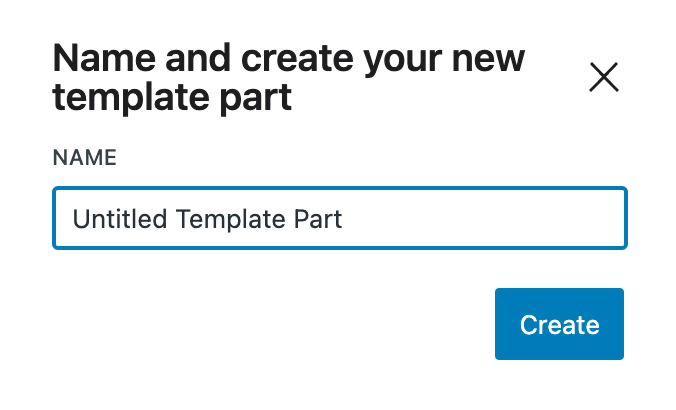Click the word Untitled in the name field
Viewport: 676px width, 410px height.
click(111, 218)
